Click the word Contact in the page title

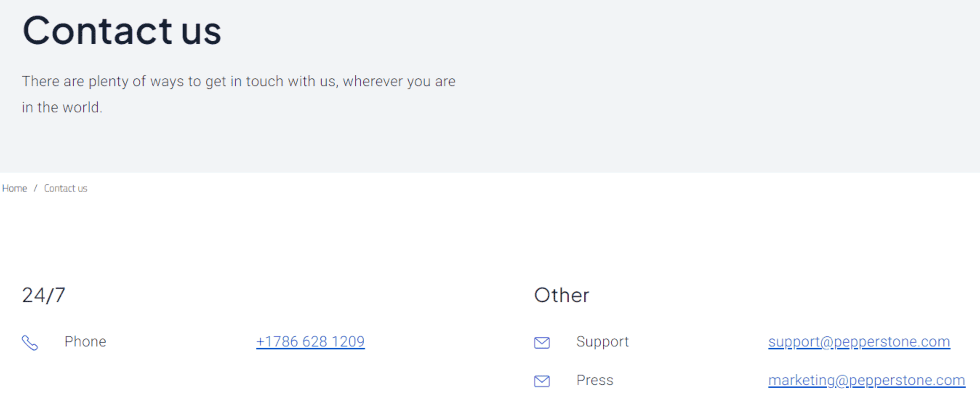click(x=97, y=31)
